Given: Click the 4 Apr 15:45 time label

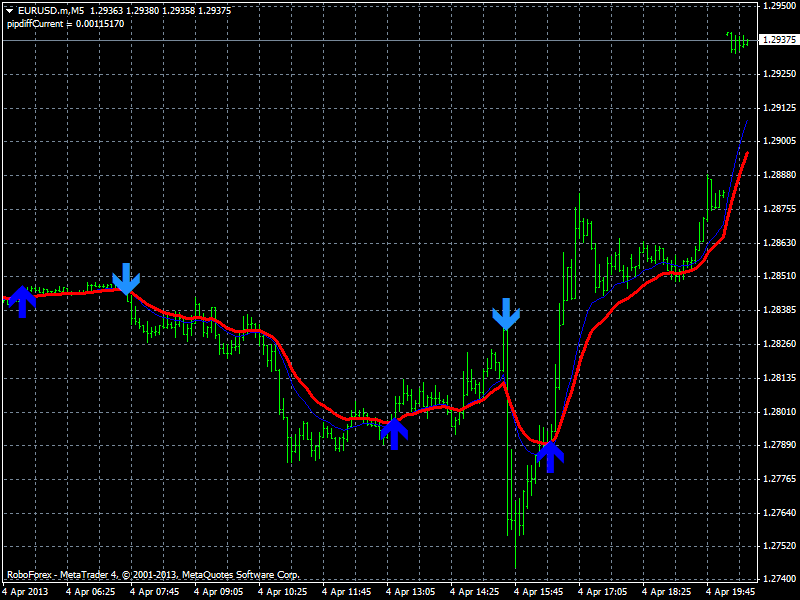Looking at the screenshot, I should click(x=538, y=592).
